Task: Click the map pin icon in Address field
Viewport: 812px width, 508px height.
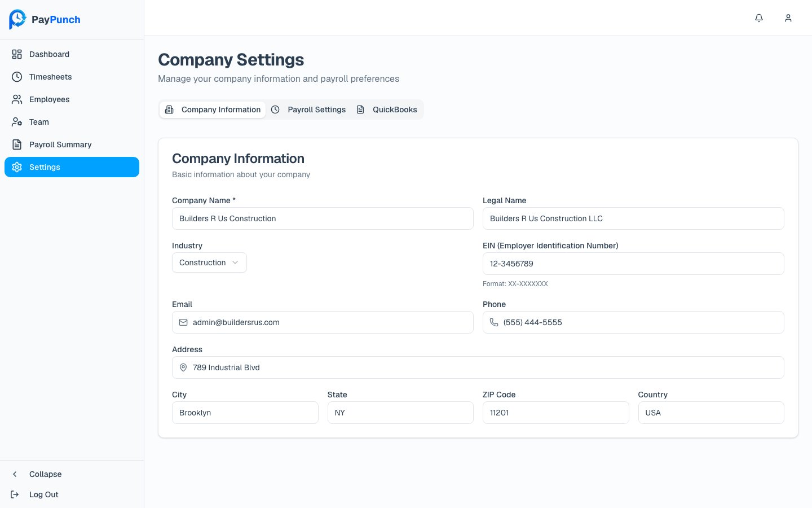Action: coord(183,367)
